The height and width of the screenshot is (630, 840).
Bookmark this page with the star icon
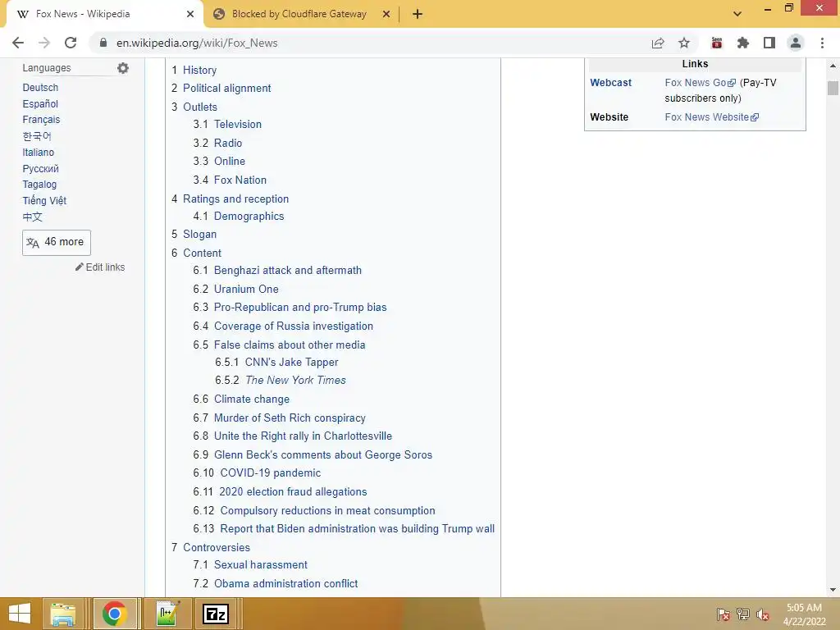pyautogui.click(x=684, y=43)
